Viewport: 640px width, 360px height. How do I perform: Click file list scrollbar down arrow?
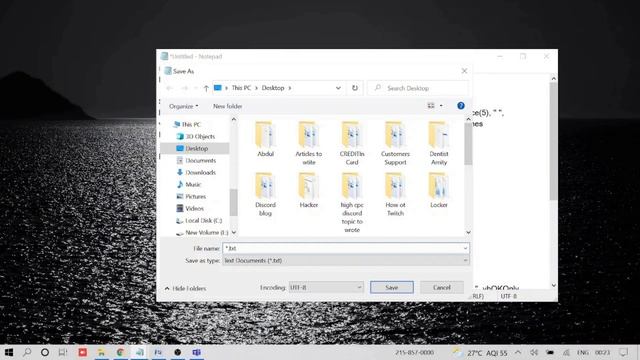click(468, 232)
